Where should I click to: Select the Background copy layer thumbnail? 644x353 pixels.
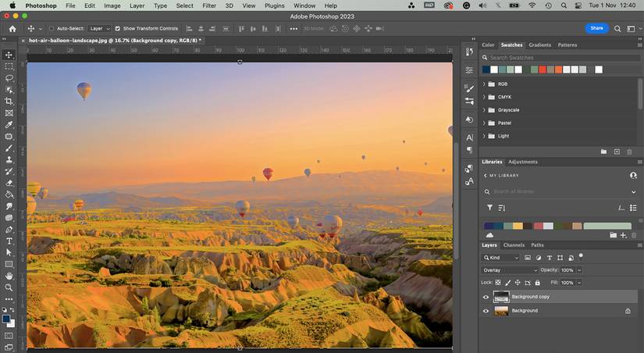coord(500,297)
